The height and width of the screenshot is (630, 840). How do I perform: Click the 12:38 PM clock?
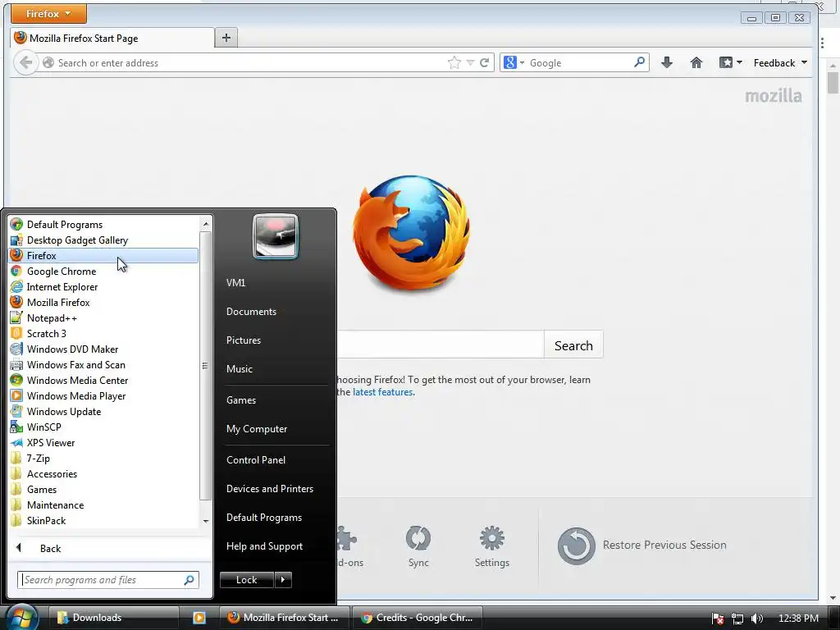point(798,619)
